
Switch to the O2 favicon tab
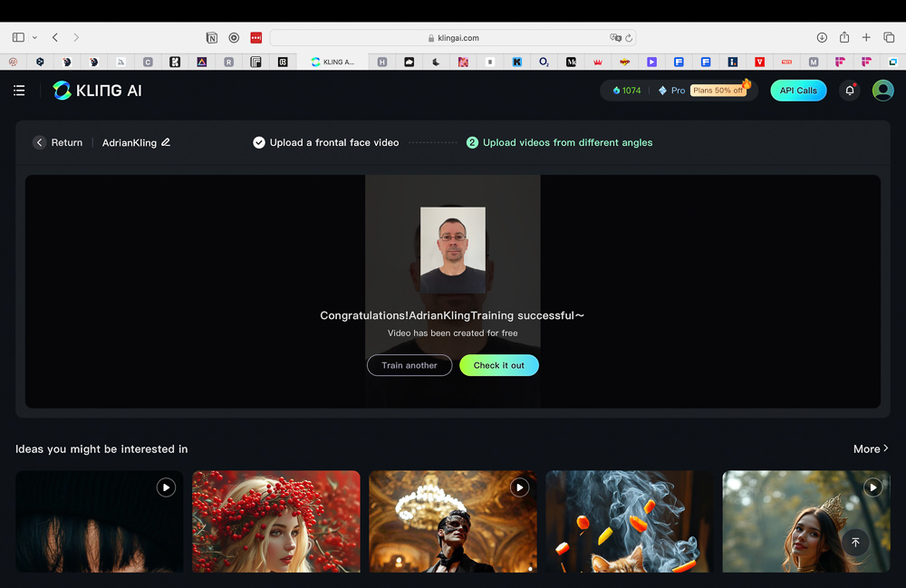coord(544,62)
